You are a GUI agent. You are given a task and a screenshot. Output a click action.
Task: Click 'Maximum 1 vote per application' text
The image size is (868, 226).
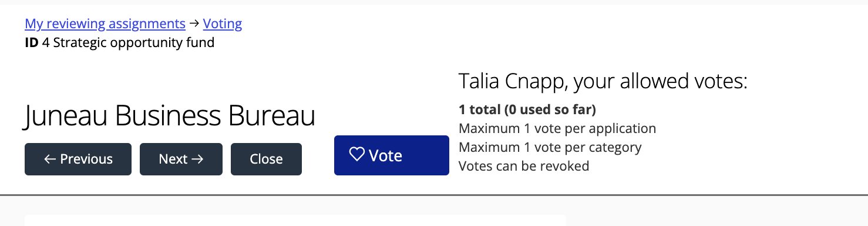point(557,128)
